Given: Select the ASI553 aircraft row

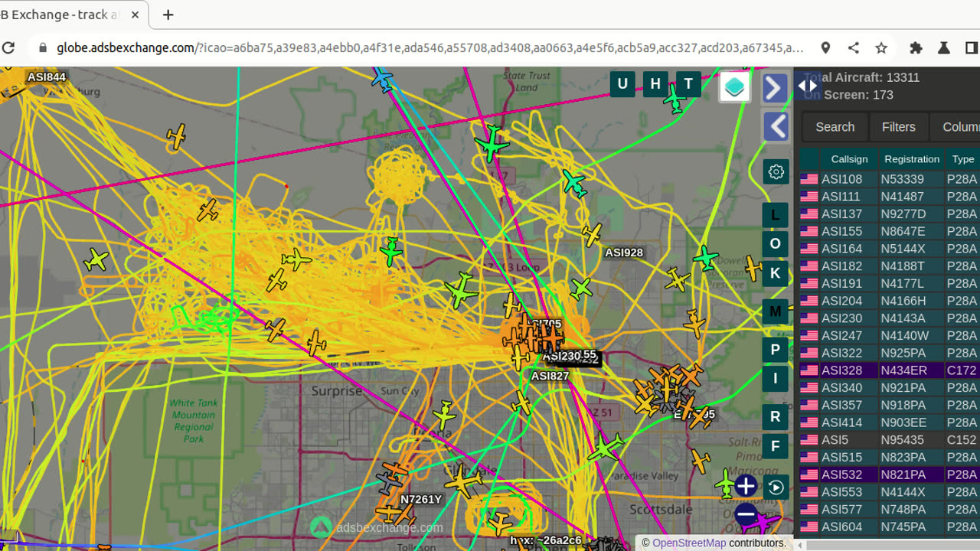Looking at the screenshot, I should (889, 492).
